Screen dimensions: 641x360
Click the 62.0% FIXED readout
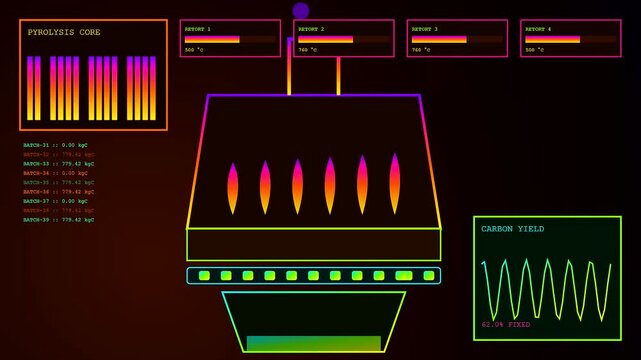[x=506, y=324]
